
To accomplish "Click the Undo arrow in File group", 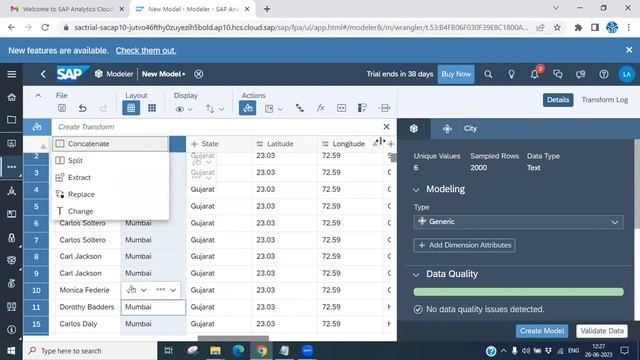I will click(82, 108).
